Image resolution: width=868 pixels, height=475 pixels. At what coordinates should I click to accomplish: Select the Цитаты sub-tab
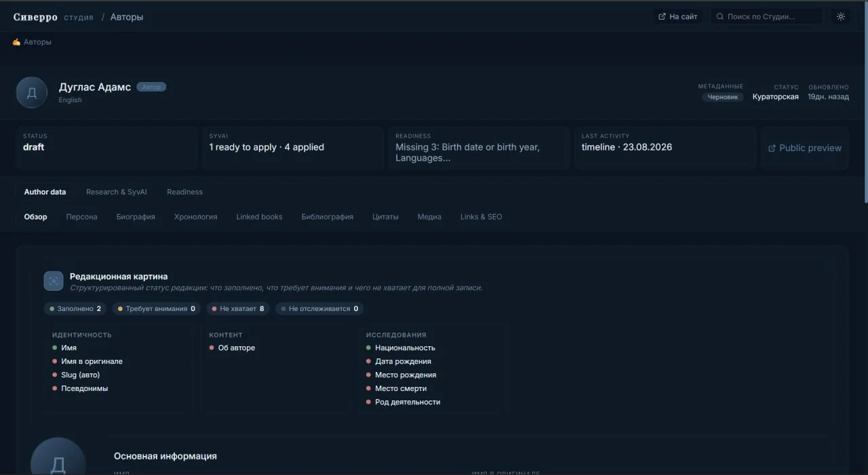coord(385,217)
